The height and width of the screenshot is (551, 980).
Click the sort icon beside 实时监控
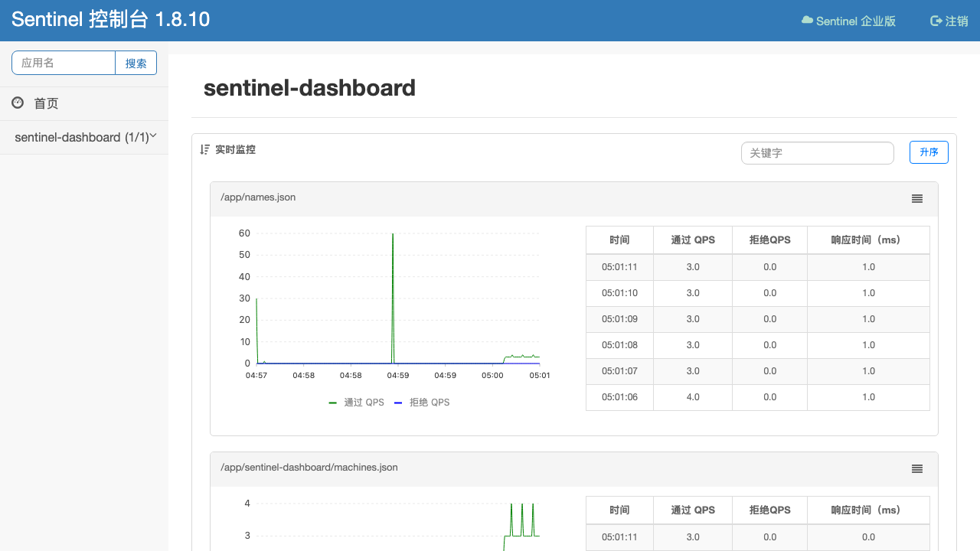(204, 149)
